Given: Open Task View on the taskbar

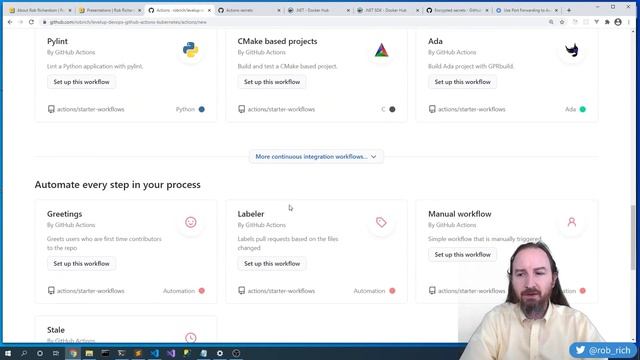Looking at the screenshot, I should [56, 353].
